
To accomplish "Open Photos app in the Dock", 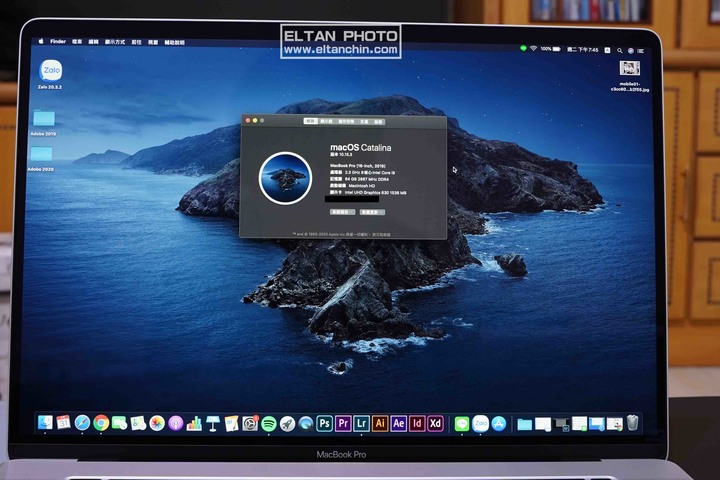I will click(x=157, y=424).
